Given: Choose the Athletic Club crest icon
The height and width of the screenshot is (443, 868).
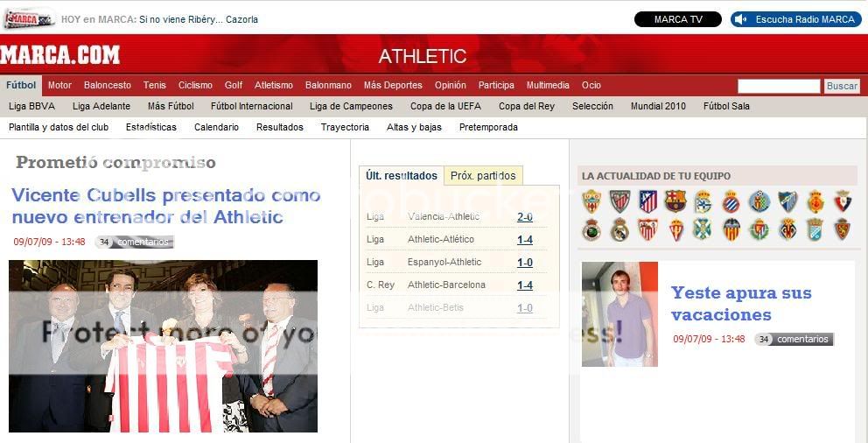Looking at the screenshot, I should point(619,201).
